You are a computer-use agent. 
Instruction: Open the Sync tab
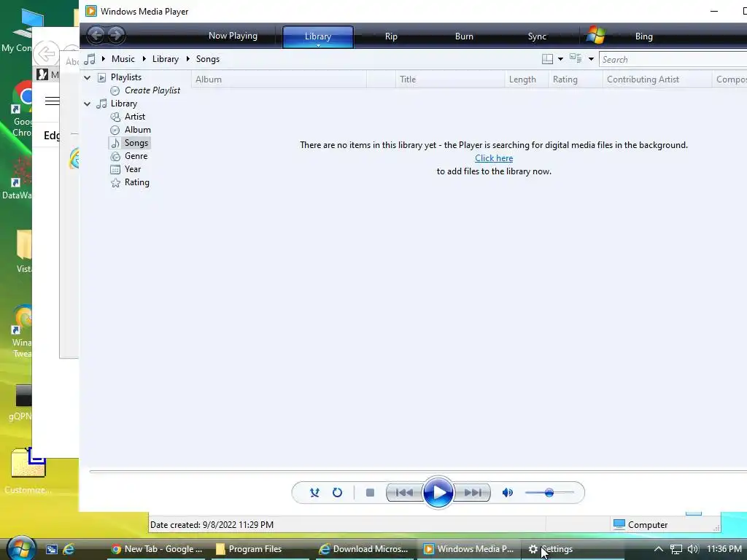pyautogui.click(x=537, y=36)
